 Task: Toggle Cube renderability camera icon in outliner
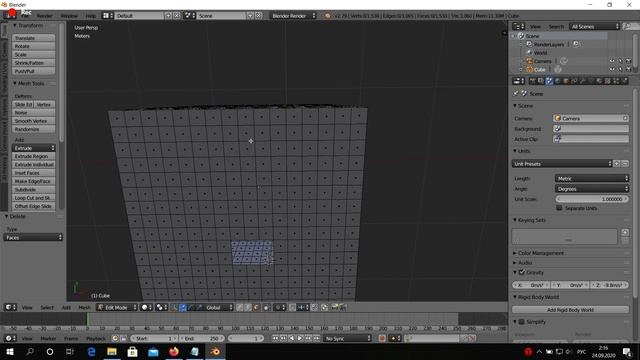pos(628,69)
